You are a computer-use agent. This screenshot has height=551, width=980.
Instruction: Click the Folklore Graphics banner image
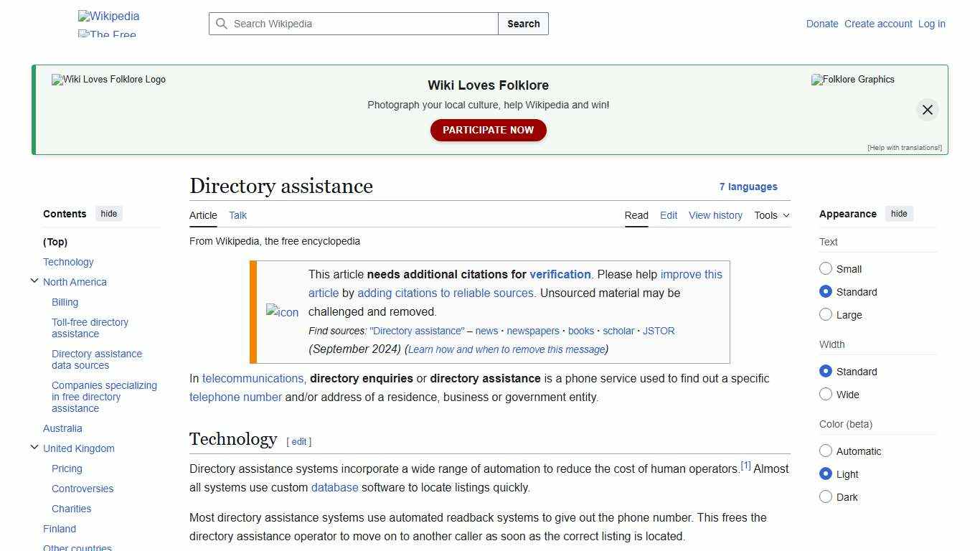[x=852, y=80]
